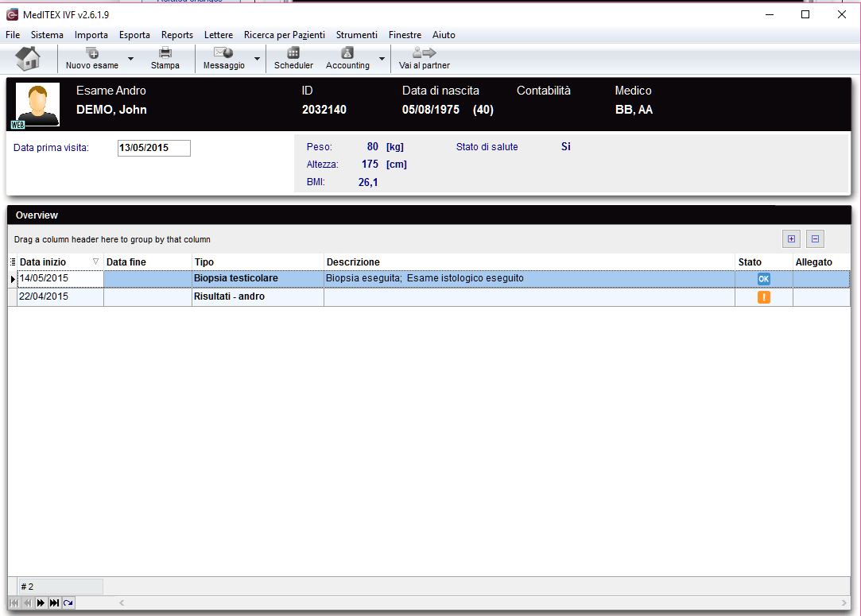Open the Importa menu

point(91,35)
